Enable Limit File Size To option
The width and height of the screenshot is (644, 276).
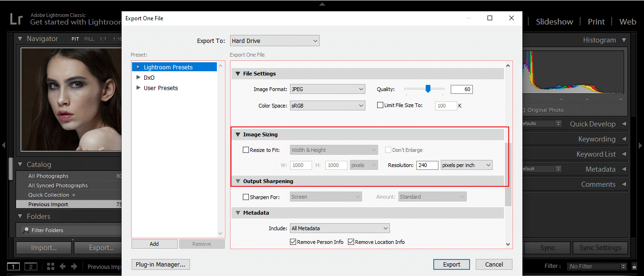click(380, 105)
